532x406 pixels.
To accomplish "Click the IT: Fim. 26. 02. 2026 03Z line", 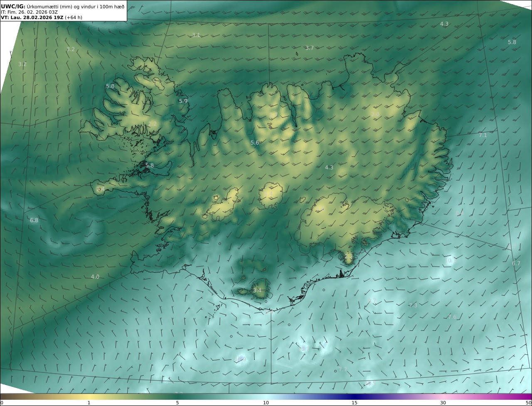I will click(x=30, y=12).
